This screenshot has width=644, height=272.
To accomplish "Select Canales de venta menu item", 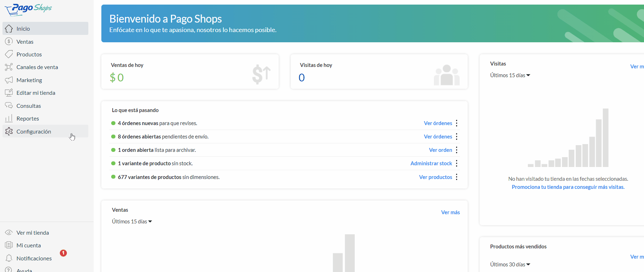I will [45, 67].
